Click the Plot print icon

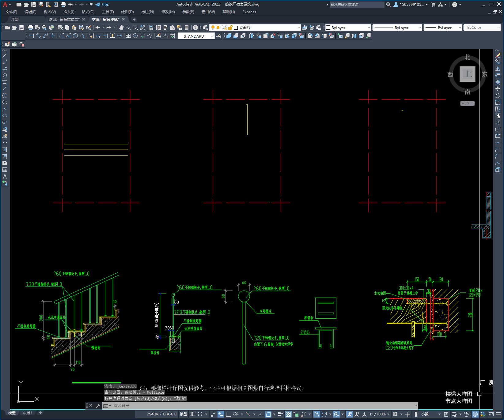pos(30,28)
